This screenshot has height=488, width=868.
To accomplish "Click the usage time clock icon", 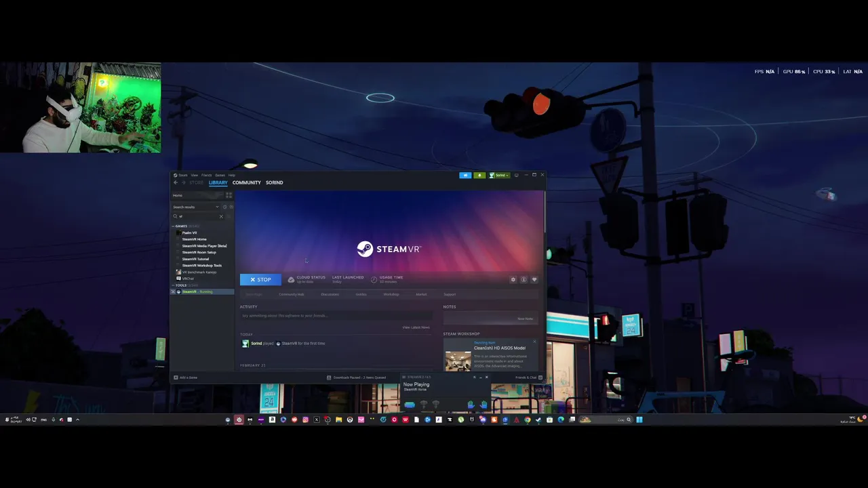I will [x=374, y=279].
